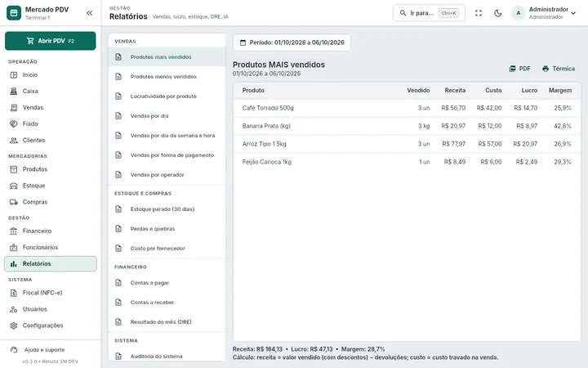Click the R$ 20,97 lucro value for Arroz
Viewport: 588px width, 368px height.
point(525,144)
